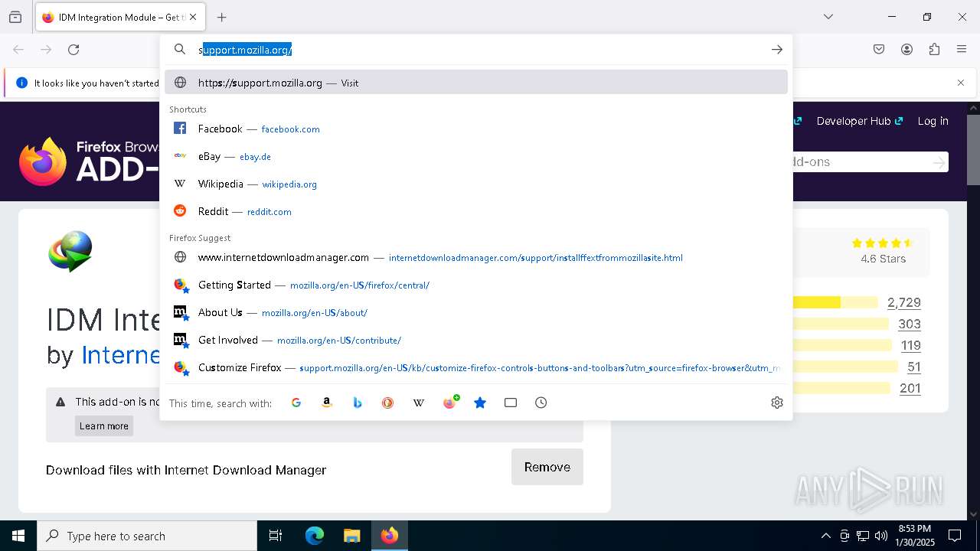Open a new tab with plus button
Image resolution: width=980 pixels, height=551 pixels.
coord(222,17)
